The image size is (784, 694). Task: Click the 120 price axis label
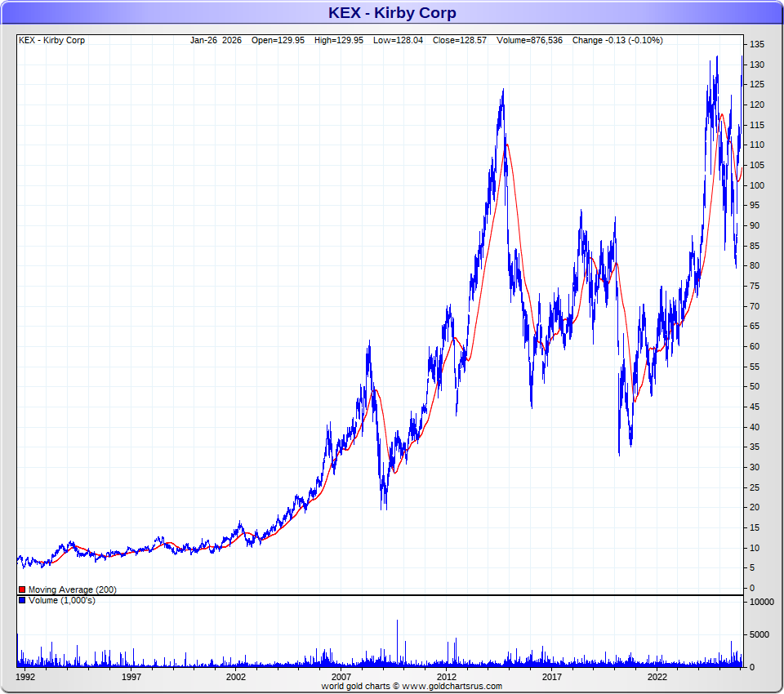tap(757, 105)
